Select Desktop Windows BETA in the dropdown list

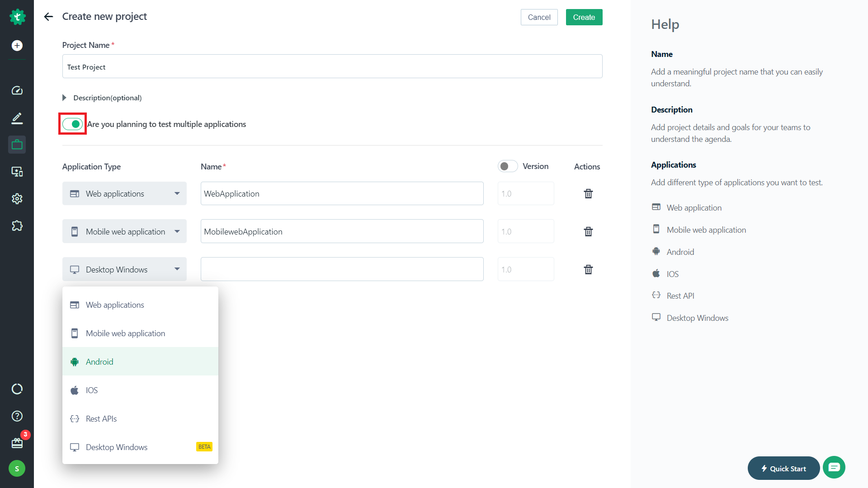tap(140, 447)
